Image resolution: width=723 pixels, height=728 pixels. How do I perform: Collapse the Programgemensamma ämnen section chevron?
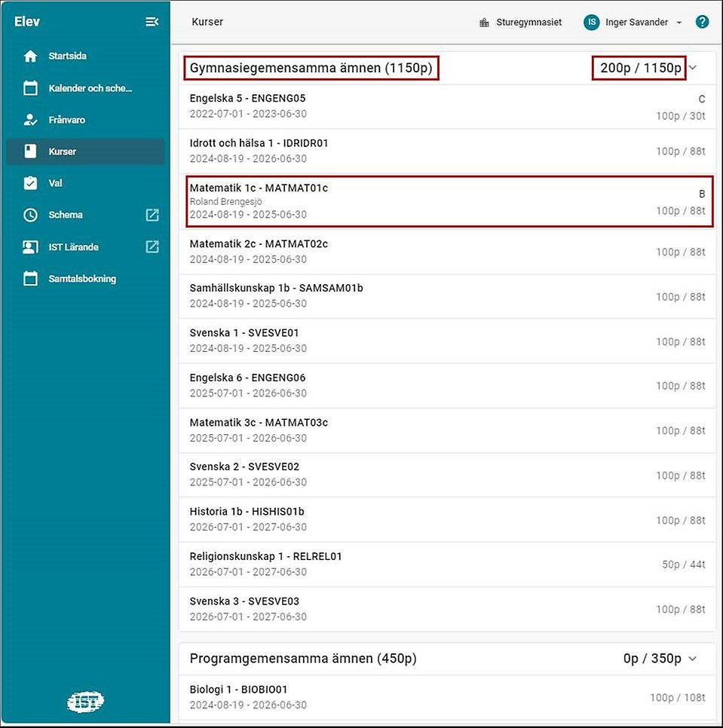tap(694, 659)
